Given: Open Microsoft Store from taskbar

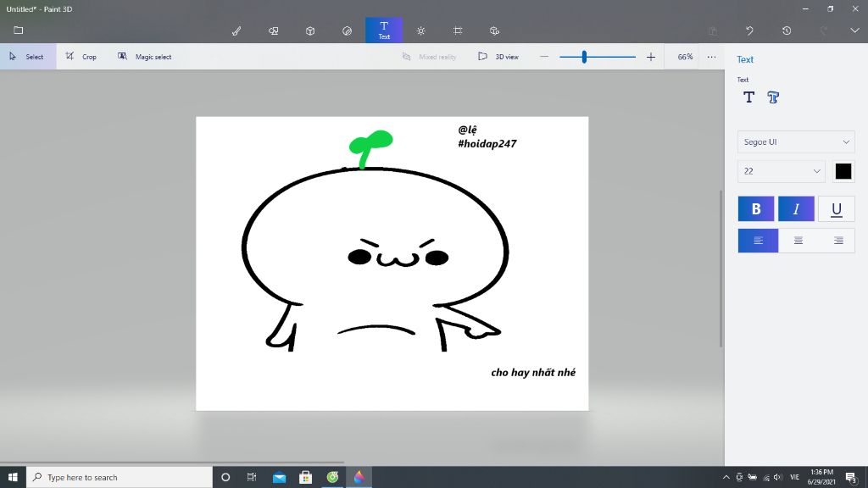Looking at the screenshot, I should pos(305,477).
